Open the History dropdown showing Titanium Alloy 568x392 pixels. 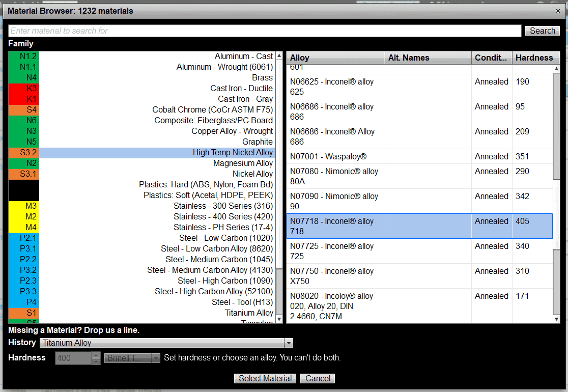coord(289,343)
